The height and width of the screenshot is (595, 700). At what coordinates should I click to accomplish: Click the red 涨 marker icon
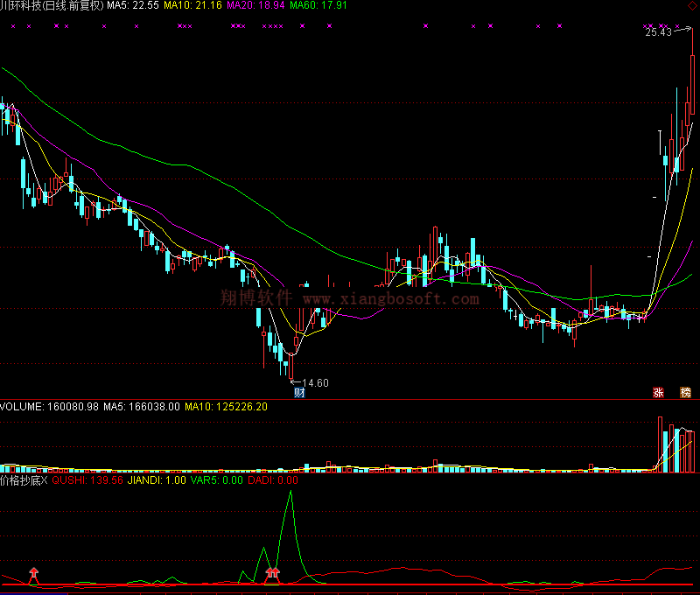tap(658, 393)
